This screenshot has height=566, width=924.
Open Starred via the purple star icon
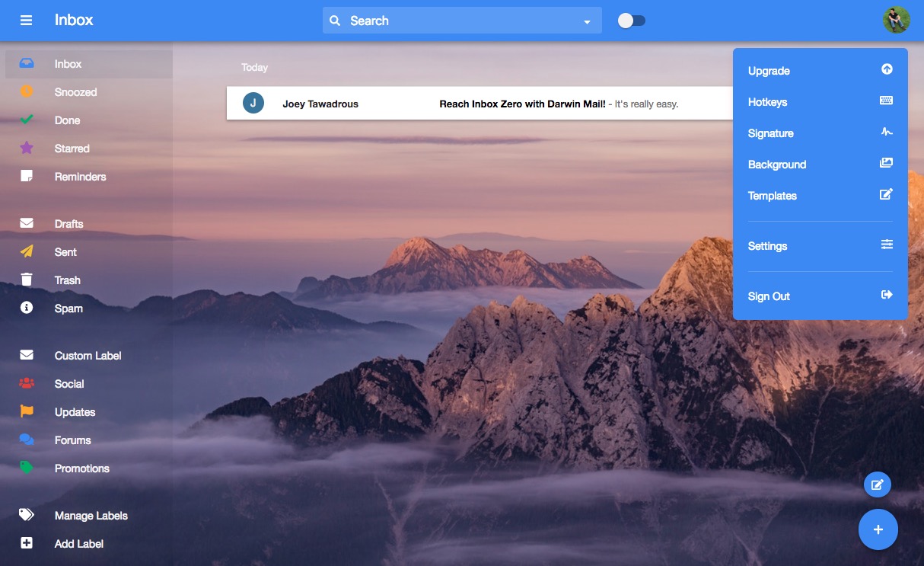(27, 149)
